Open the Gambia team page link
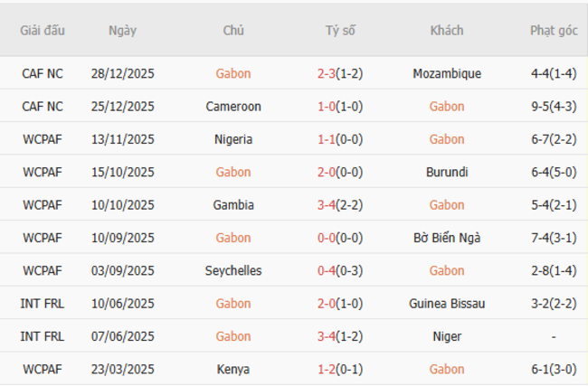The height and width of the screenshot is (386, 588). point(233,205)
